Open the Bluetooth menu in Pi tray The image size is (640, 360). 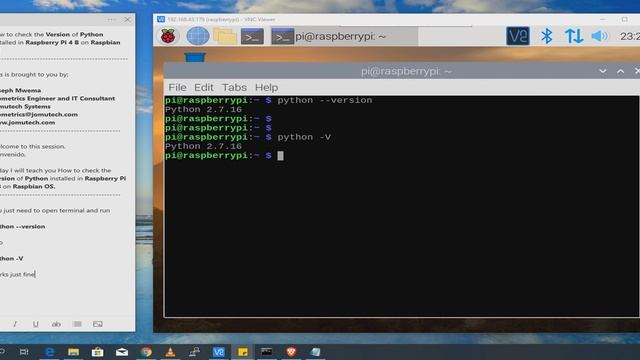click(x=547, y=36)
